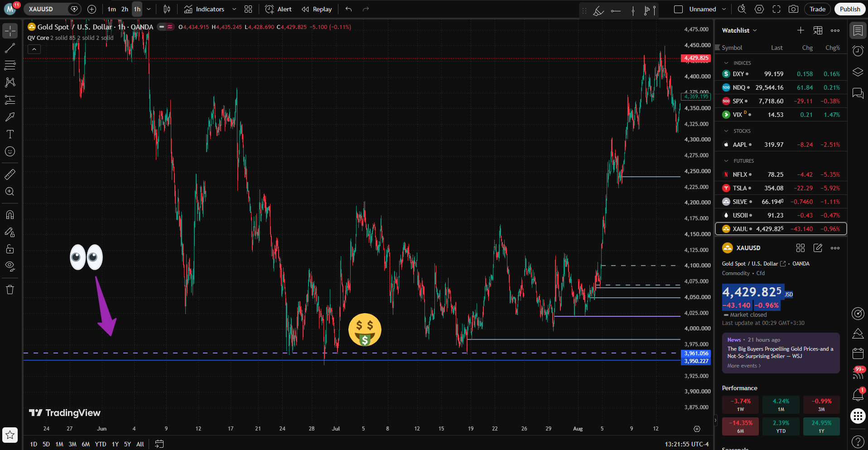868x450 pixels.
Task: Undo the last chart action
Action: [348, 9]
